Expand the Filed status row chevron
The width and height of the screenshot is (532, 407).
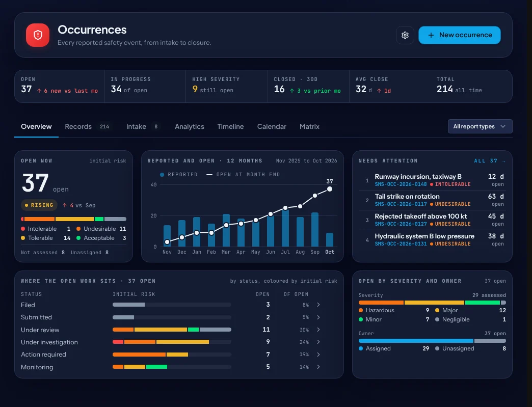coord(318,305)
